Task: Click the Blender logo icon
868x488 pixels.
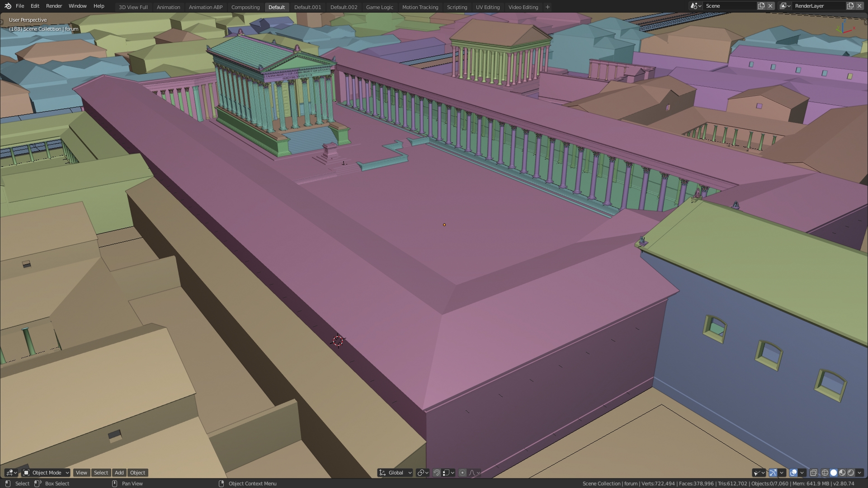Action: point(8,6)
